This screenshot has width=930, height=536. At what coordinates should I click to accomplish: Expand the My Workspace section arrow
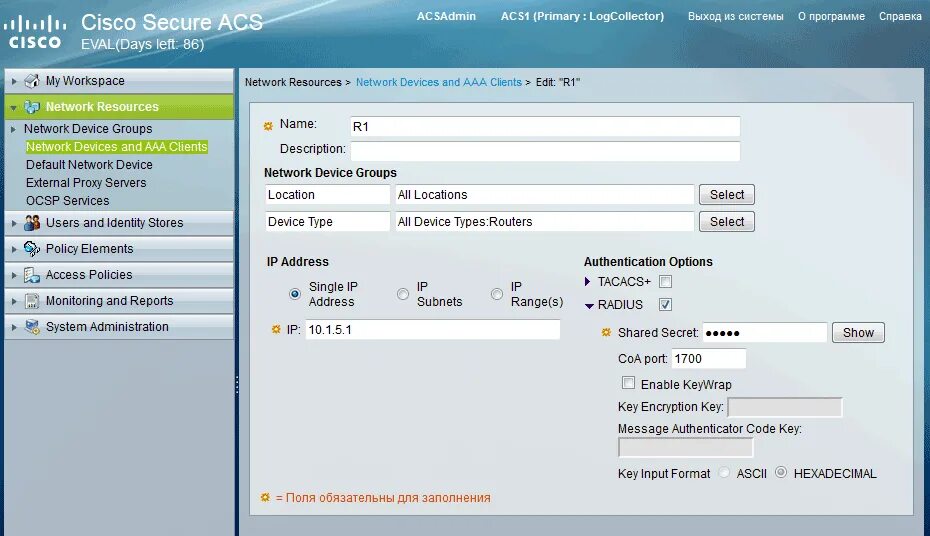(14, 81)
